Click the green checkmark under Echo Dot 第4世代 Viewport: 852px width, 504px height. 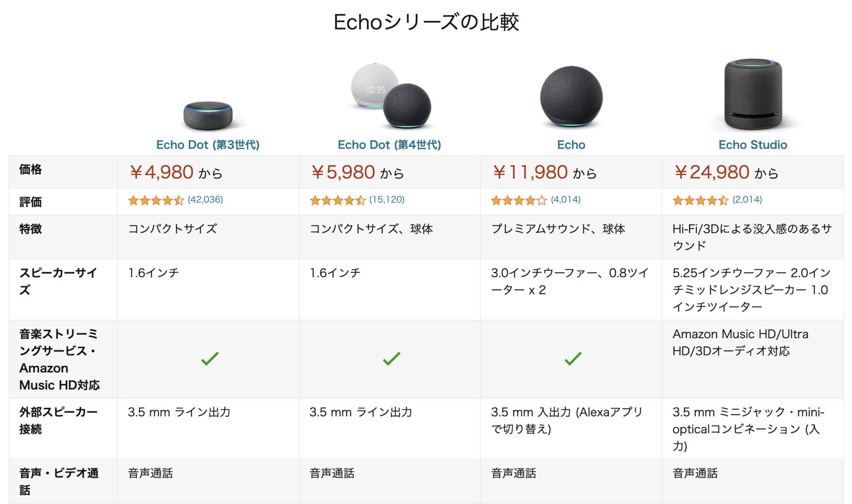[391, 358]
